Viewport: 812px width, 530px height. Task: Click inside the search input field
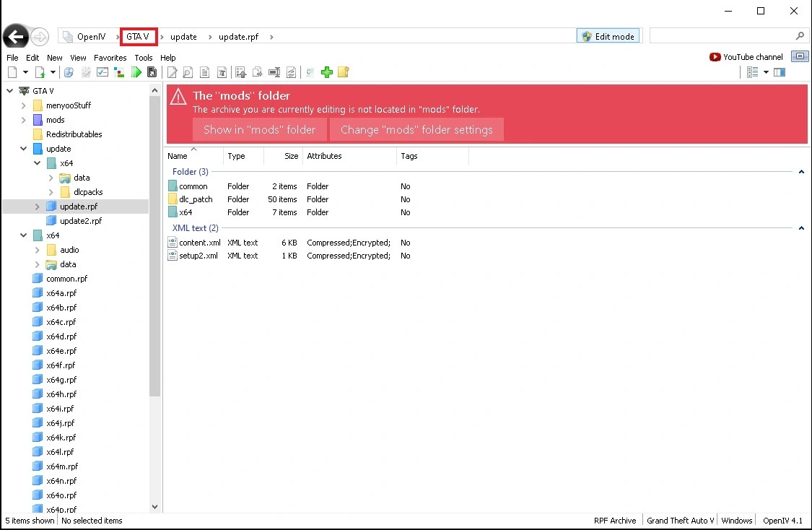tap(722, 36)
